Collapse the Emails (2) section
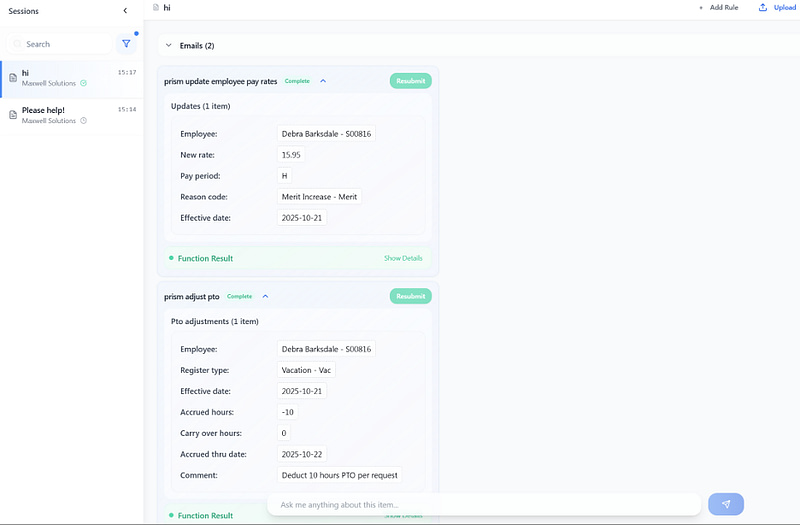This screenshot has height=525, width=800. pyautogui.click(x=168, y=46)
